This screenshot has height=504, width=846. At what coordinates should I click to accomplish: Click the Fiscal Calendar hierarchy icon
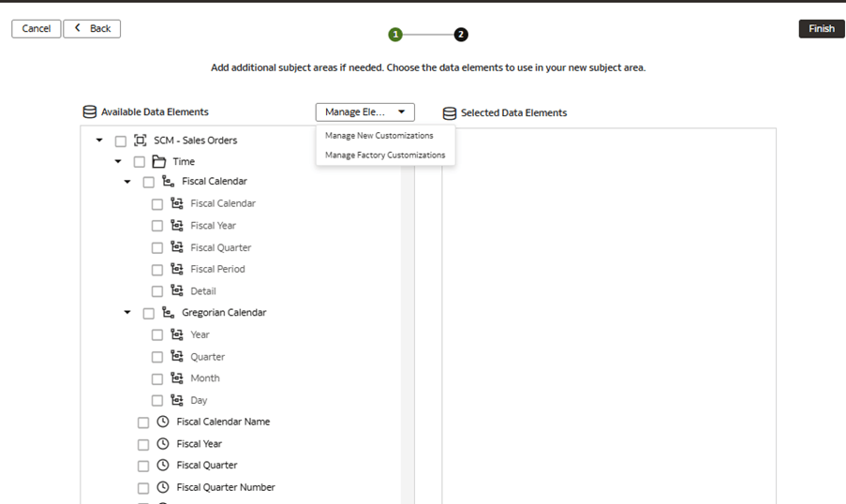168,182
